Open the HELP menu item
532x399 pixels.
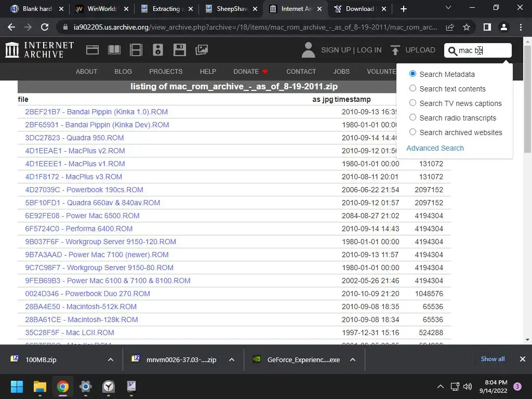[x=208, y=72]
